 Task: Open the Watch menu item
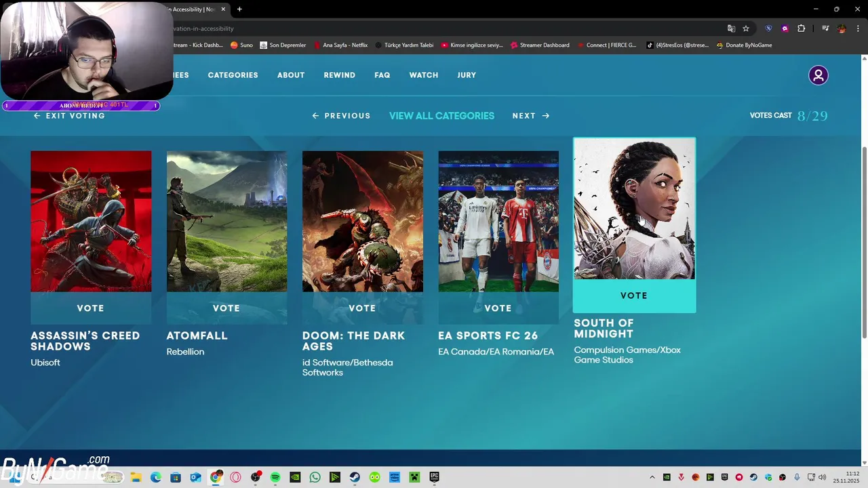pos(424,75)
